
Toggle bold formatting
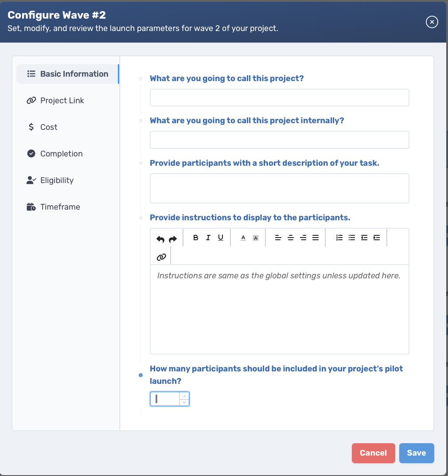pyautogui.click(x=196, y=238)
